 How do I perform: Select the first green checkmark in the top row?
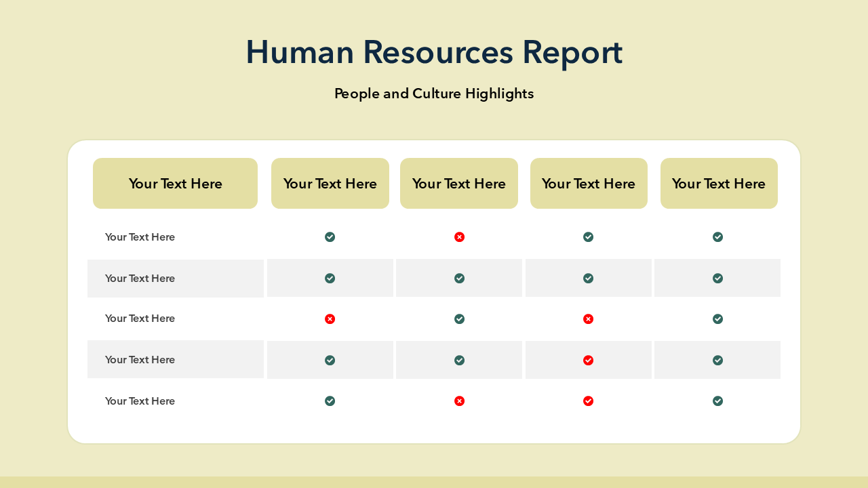[330, 237]
